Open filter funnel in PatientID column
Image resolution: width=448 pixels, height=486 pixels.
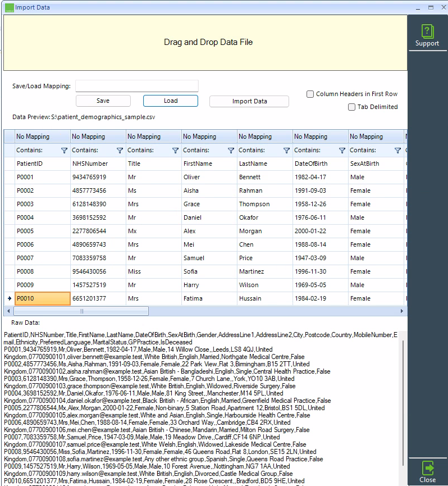point(64,151)
